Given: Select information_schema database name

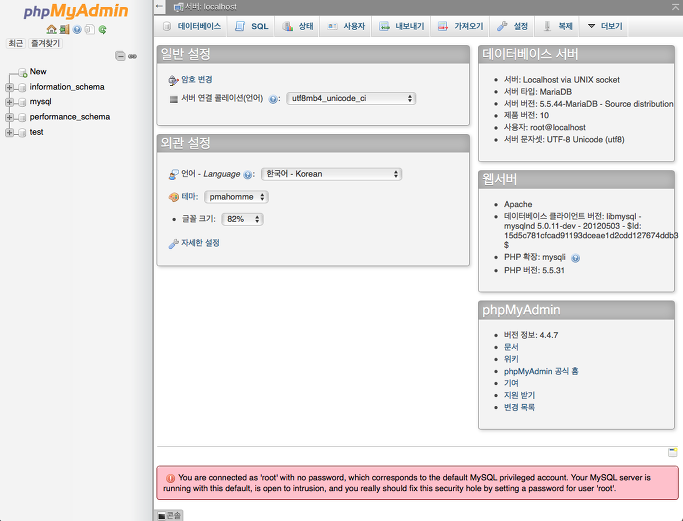Looking at the screenshot, I should (67, 87).
